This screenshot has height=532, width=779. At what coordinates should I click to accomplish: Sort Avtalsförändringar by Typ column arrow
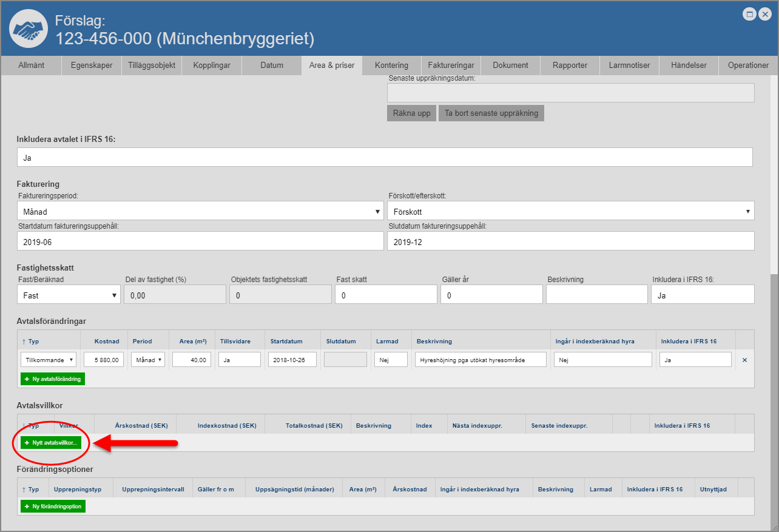[24, 341]
